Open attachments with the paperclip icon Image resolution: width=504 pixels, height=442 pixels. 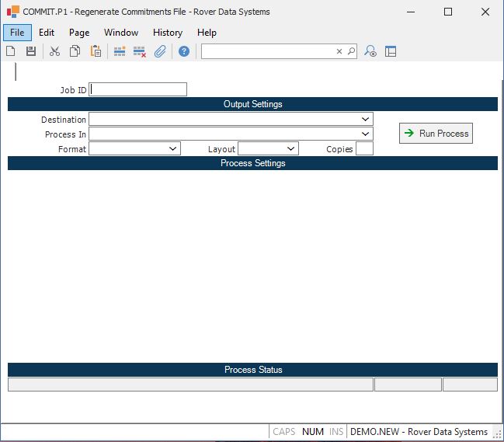pos(160,51)
